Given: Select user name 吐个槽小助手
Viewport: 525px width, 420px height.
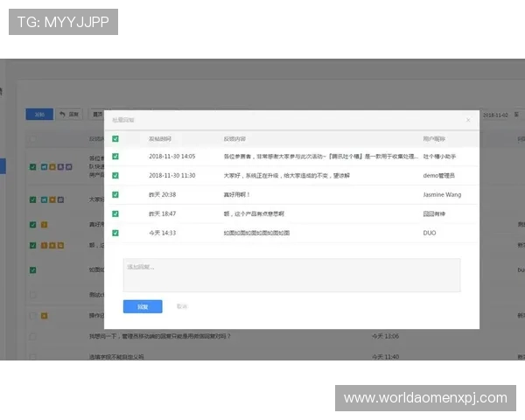Looking at the screenshot, I should (x=439, y=157).
